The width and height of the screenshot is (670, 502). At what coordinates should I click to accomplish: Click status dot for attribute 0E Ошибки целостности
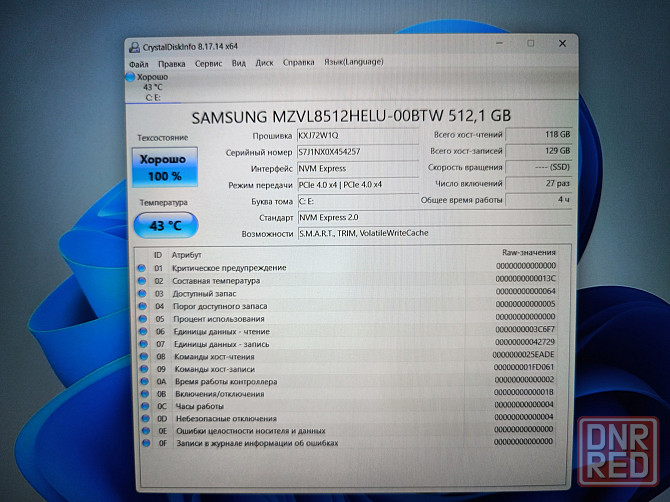[x=146, y=431]
